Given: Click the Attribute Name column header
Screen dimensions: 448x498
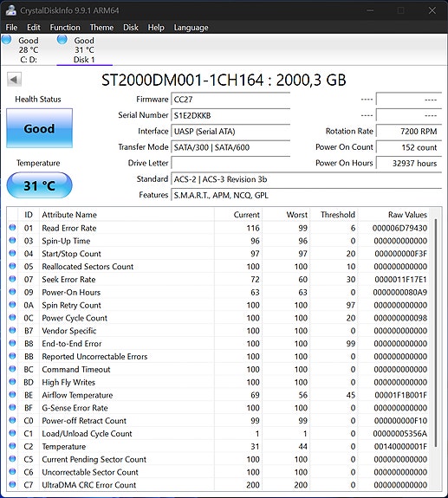Looking at the screenshot, I should click(127, 215).
